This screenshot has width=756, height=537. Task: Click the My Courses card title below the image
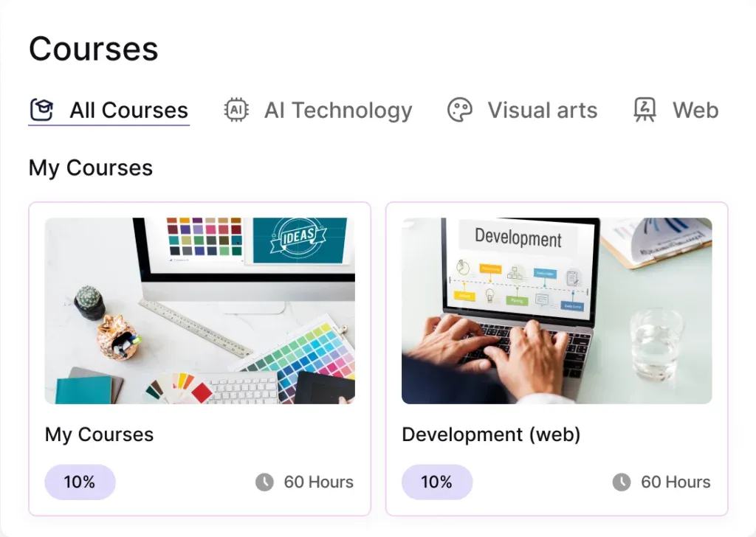99,434
